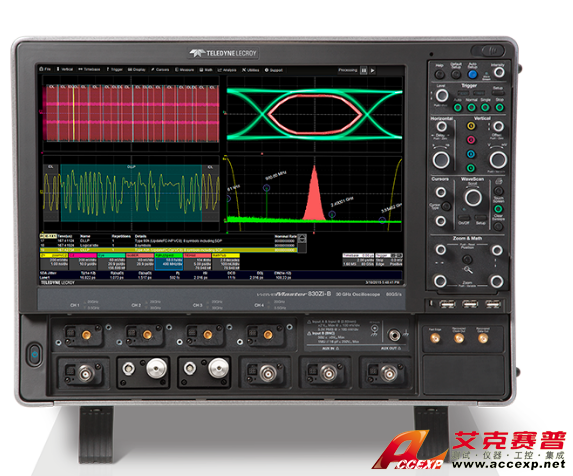Toggle the blue channel 3 button
573x476 pixels.
coord(471,154)
